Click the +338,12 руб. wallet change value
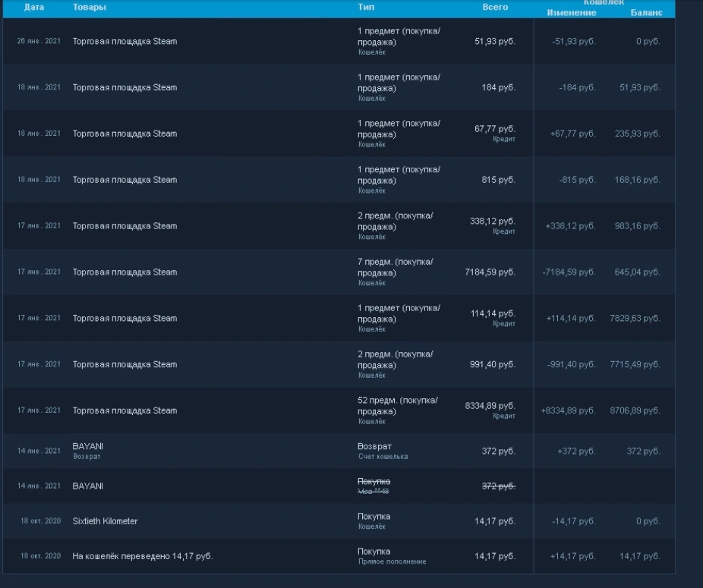This screenshot has height=588, width=703. tap(570, 226)
